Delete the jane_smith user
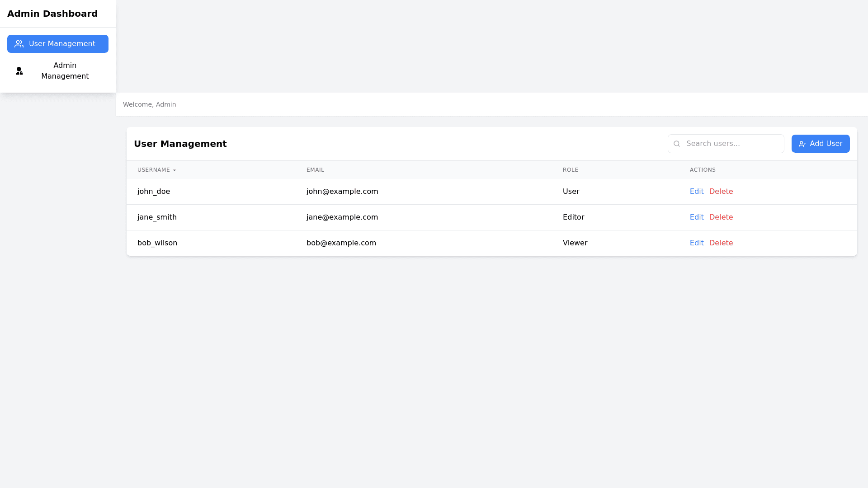 click(x=721, y=217)
